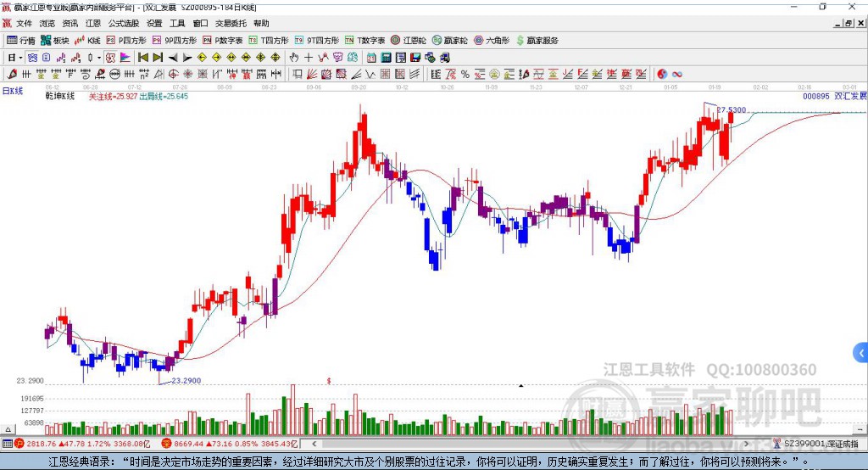The height and width of the screenshot is (470, 868).
Task: Click the 乾坤K线 indicator label
Action: coord(60,96)
